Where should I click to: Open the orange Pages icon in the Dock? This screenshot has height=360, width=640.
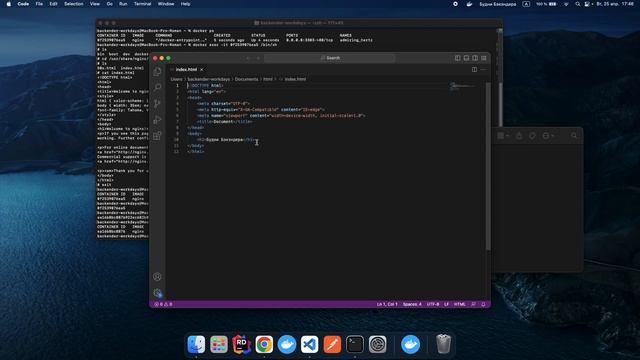[332, 344]
